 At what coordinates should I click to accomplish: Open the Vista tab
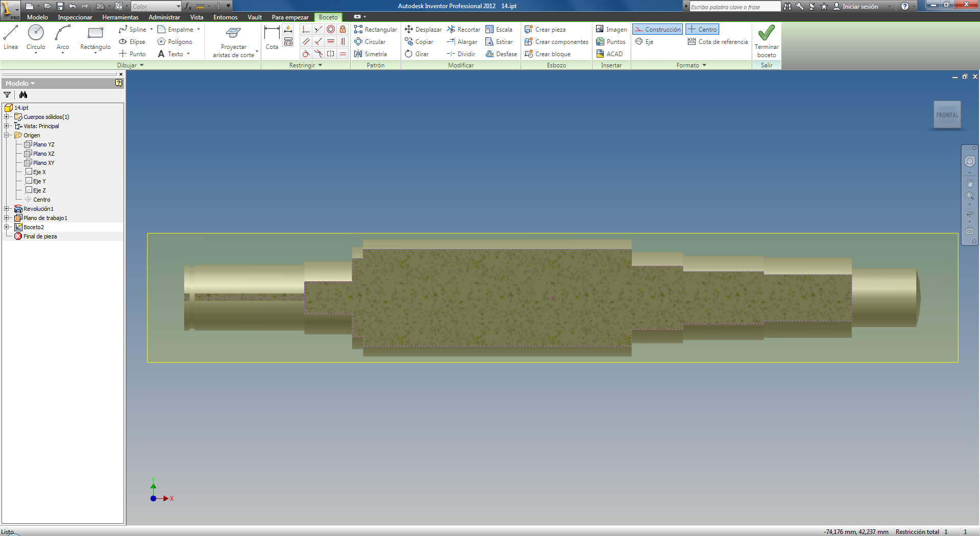coord(197,17)
